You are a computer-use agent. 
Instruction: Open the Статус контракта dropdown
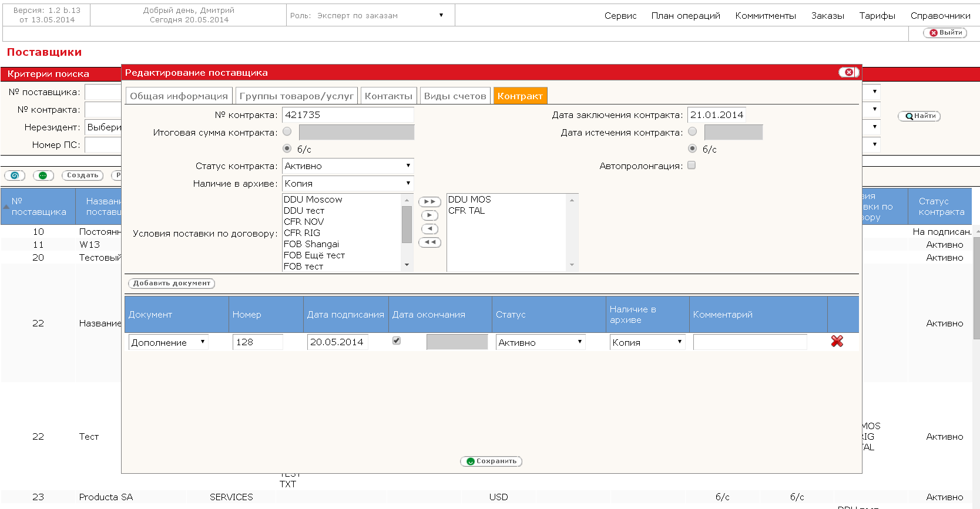(348, 166)
